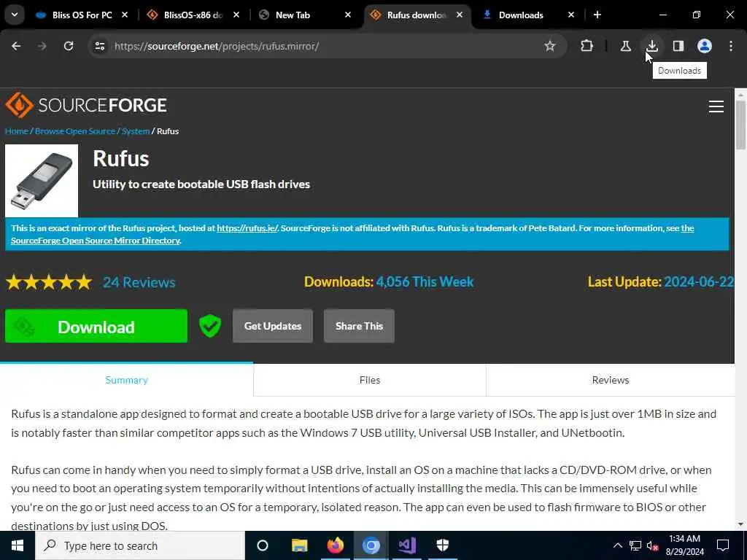
Task: Click the network icon in system tray
Action: tap(635, 545)
